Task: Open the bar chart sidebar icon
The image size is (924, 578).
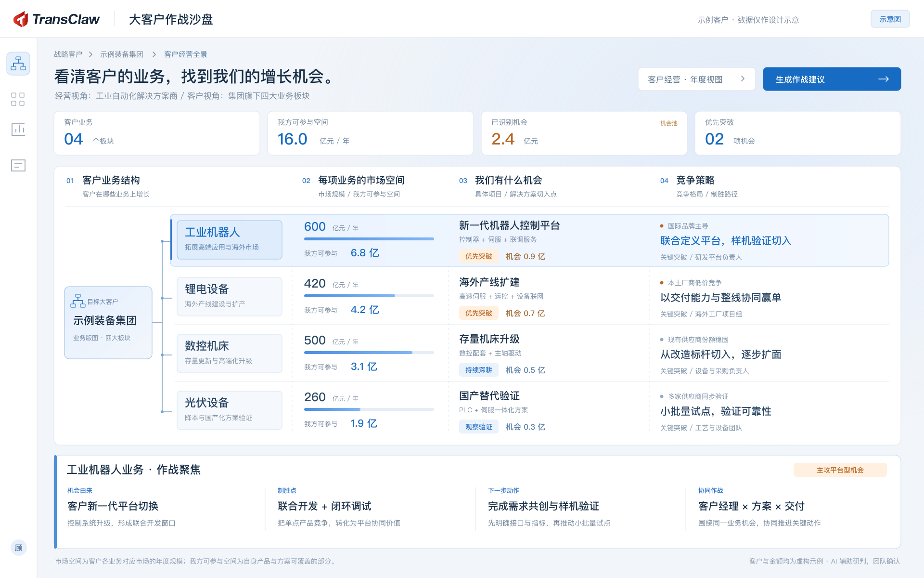Action: (x=18, y=129)
